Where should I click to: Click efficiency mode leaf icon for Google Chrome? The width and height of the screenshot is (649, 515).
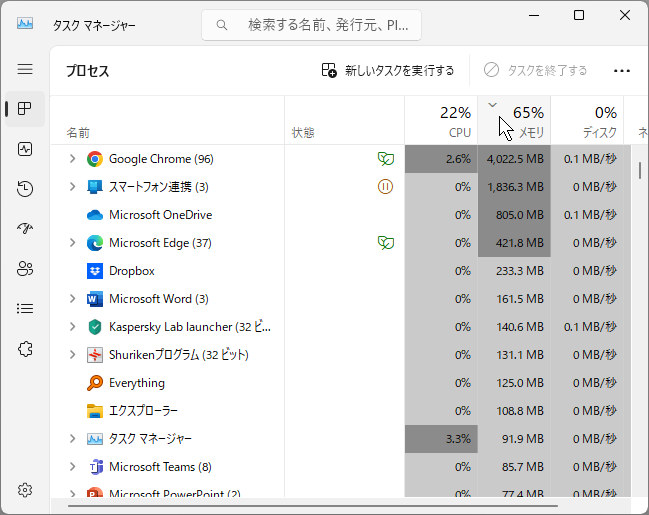[x=386, y=159]
